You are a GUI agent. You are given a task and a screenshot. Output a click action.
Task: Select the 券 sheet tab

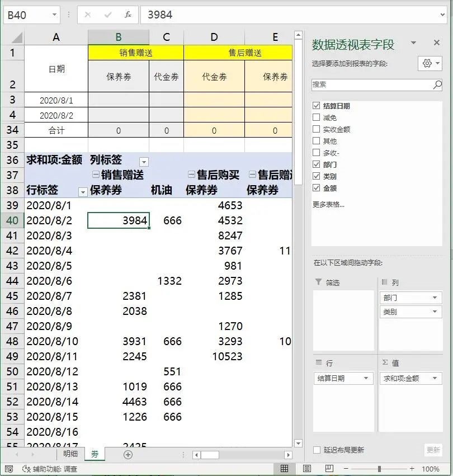pyautogui.click(x=95, y=454)
